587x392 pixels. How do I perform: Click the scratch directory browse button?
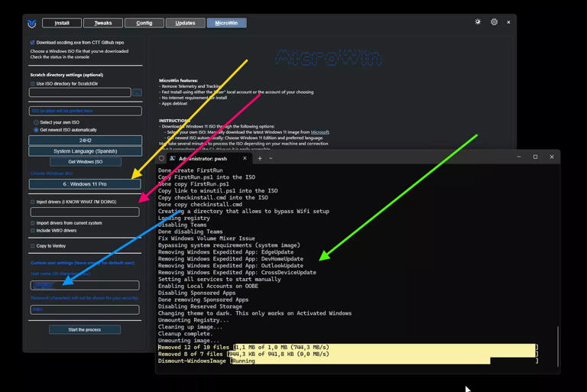tap(137, 92)
